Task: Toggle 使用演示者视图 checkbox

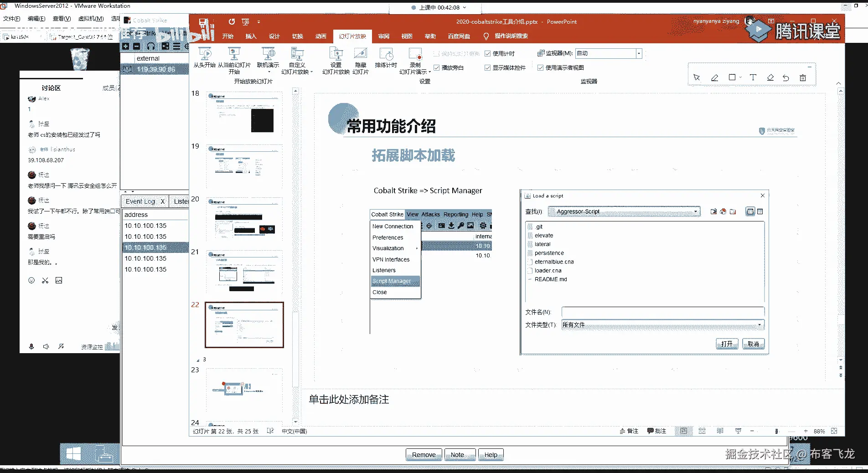Action: [x=541, y=68]
